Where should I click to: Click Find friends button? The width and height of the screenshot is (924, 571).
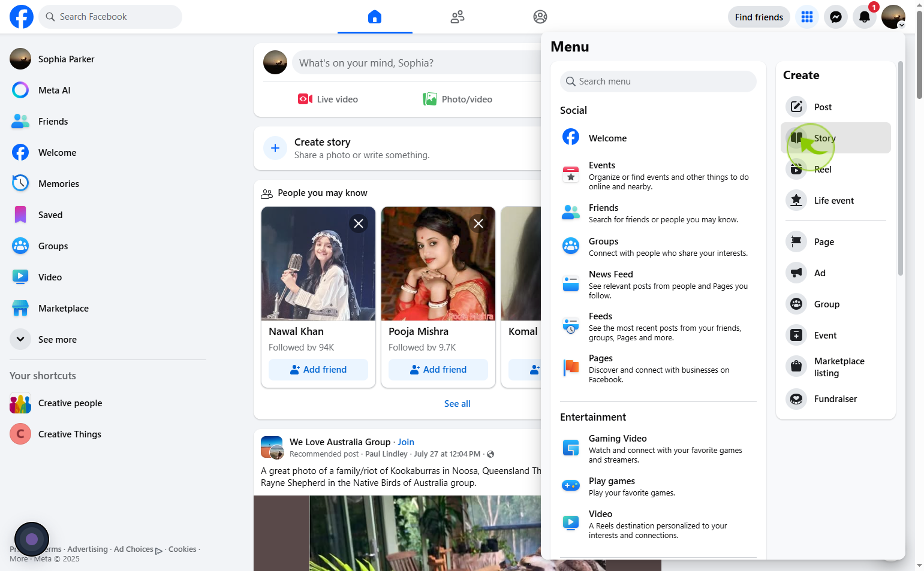pyautogui.click(x=759, y=17)
